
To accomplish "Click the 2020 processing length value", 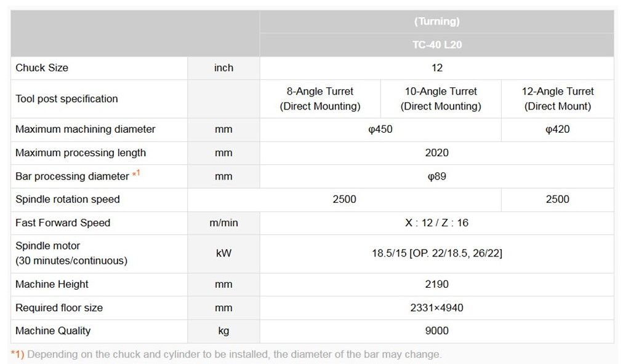I will tap(436, 152).
